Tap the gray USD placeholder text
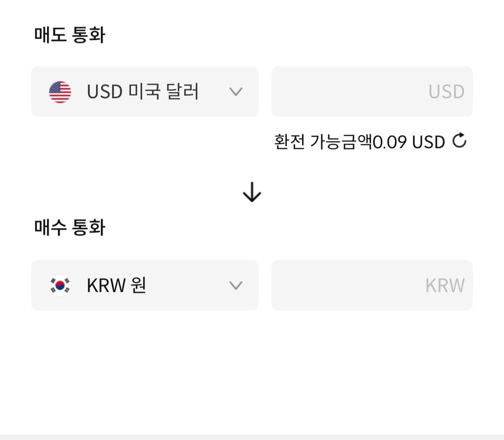504x440 pixels. (446, 92)
